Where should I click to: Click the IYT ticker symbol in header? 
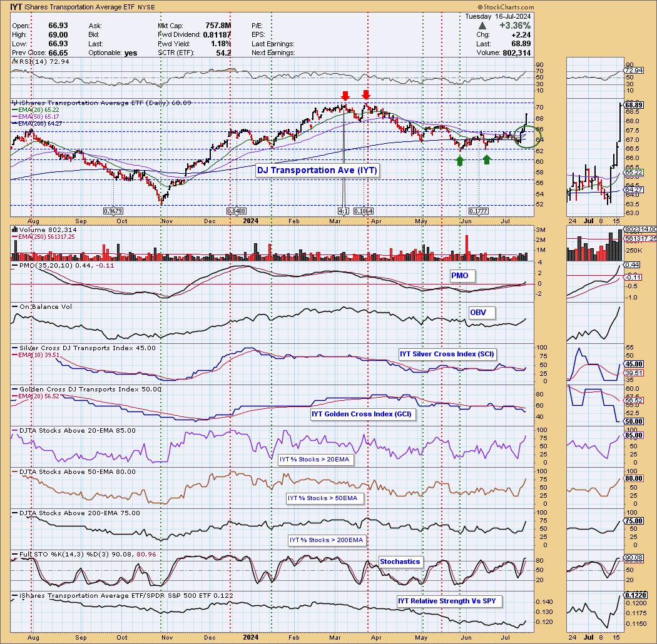[x=16, y=7]
